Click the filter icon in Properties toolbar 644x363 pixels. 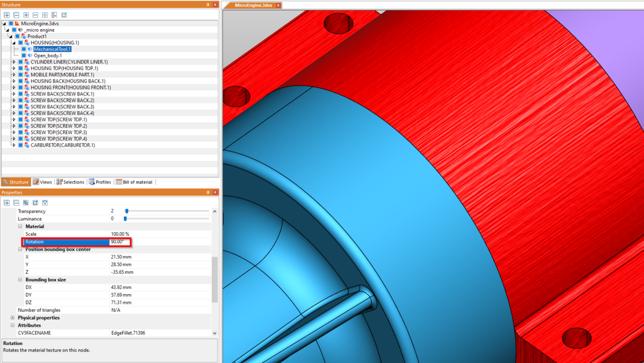(x=45, y=203)
